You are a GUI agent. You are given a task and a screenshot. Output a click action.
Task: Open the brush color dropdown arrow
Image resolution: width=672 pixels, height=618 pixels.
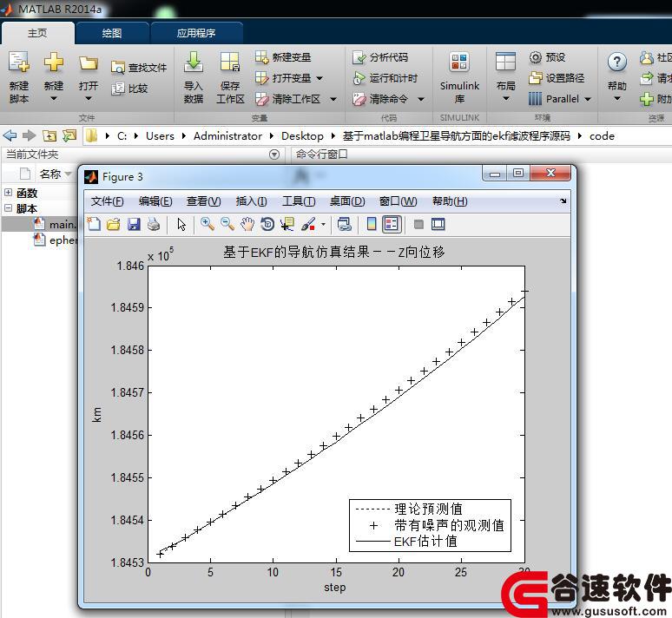tap(323, 224)
